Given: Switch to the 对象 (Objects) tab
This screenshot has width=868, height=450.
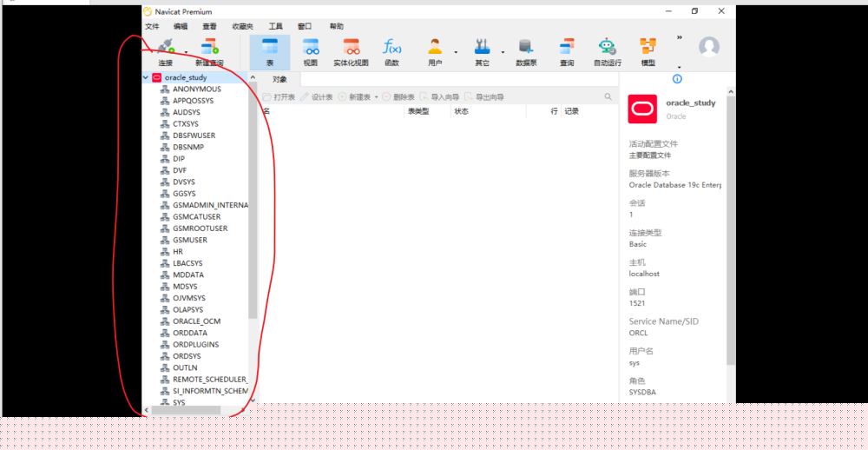Looking at the screenshot, I should pos(279,79).
